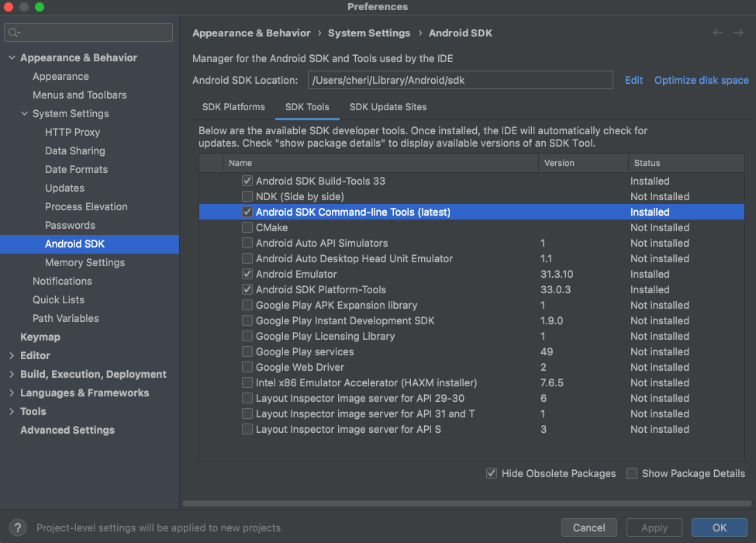Screen dimensions: 756x543
Task: Open Updates settings page
Action: pyautogui.click(x=64, y=188)
